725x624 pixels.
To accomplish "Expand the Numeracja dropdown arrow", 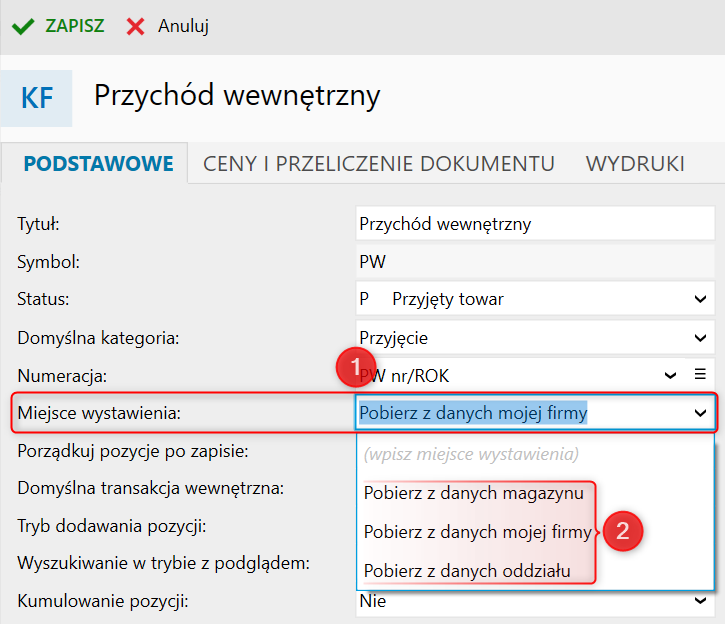I will (x=670, y=375).
